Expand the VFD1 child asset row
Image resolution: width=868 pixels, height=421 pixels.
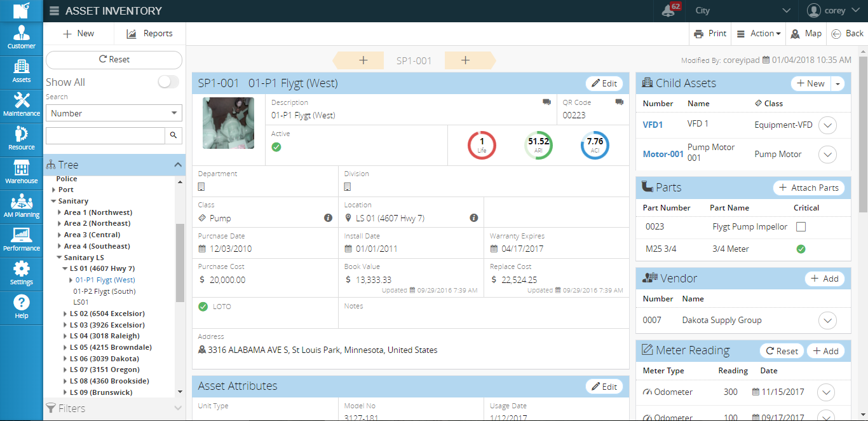[x=827, y=125]
